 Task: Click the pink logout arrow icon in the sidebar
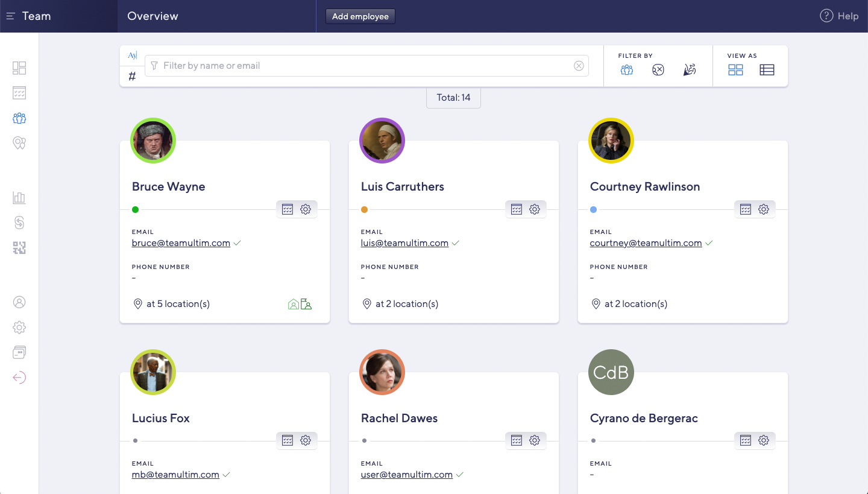19,378
